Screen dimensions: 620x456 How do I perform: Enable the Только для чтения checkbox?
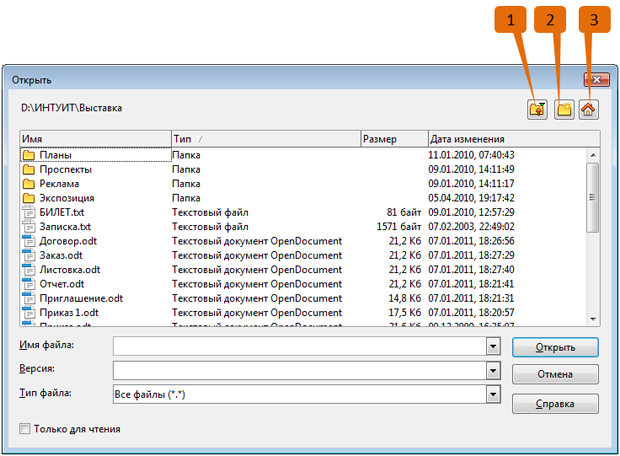25,429
